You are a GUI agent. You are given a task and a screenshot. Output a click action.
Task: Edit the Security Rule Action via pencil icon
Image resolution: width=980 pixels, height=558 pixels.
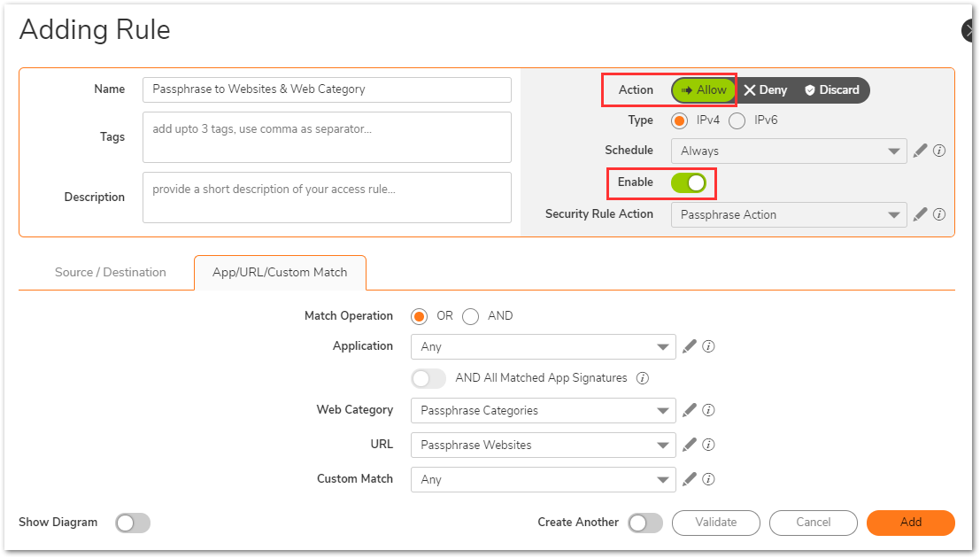click(x=920, y=214)
